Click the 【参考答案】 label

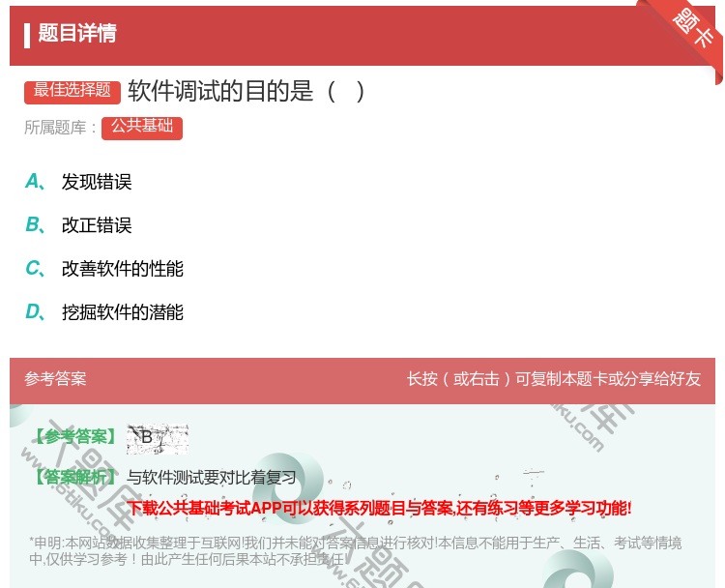pos(75,436)
